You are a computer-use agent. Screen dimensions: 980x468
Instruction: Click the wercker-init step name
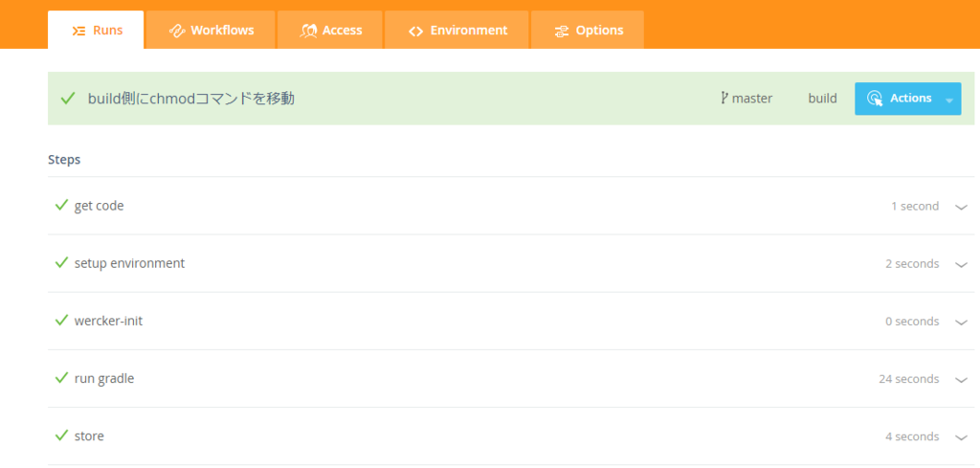tap(108, 321)
